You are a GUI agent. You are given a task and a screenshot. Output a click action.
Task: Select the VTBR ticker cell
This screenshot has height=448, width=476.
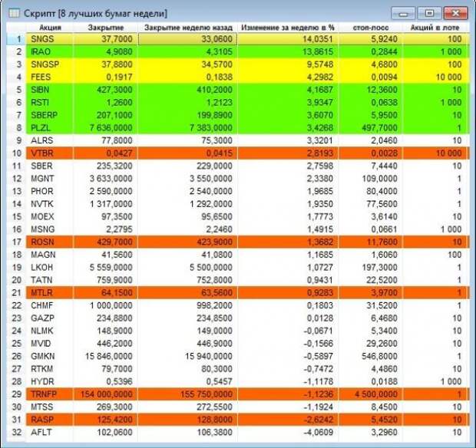coord(50,153)
